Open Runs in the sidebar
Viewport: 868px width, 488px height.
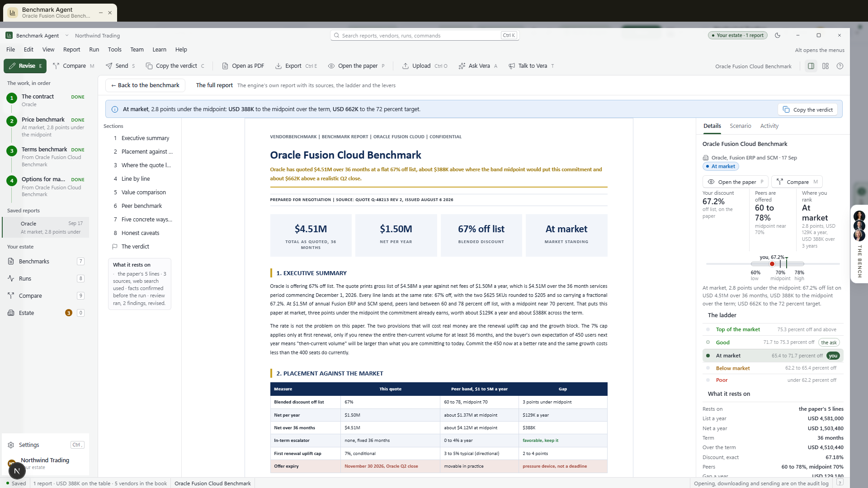pyautogui.click(x=46, y=278)
